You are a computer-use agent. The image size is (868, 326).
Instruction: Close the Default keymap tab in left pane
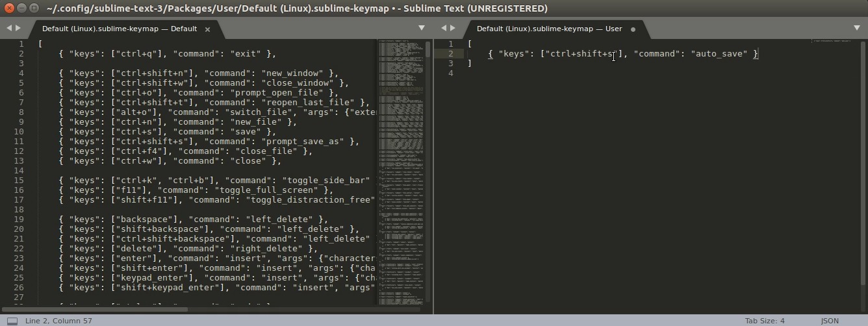[x=208, y=29]
